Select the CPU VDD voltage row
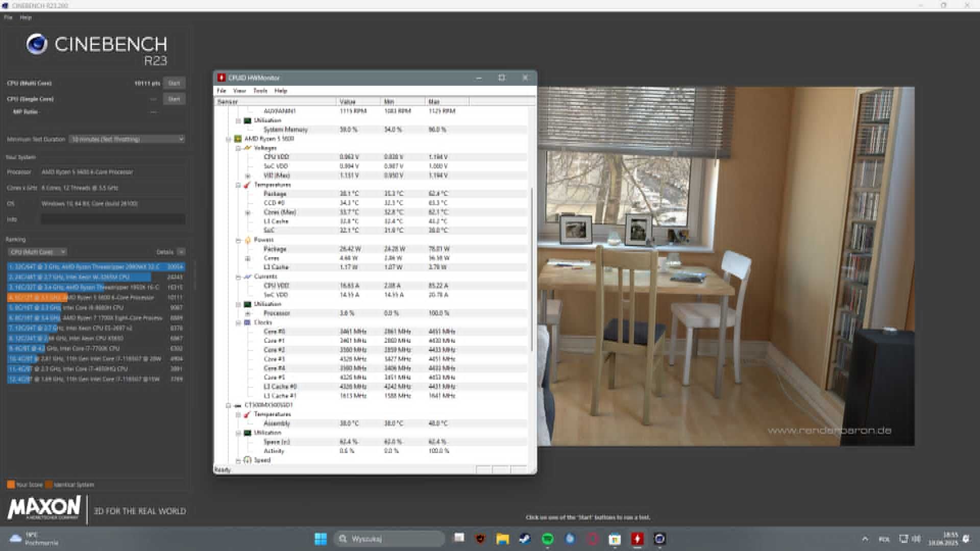 coord(372,157)
